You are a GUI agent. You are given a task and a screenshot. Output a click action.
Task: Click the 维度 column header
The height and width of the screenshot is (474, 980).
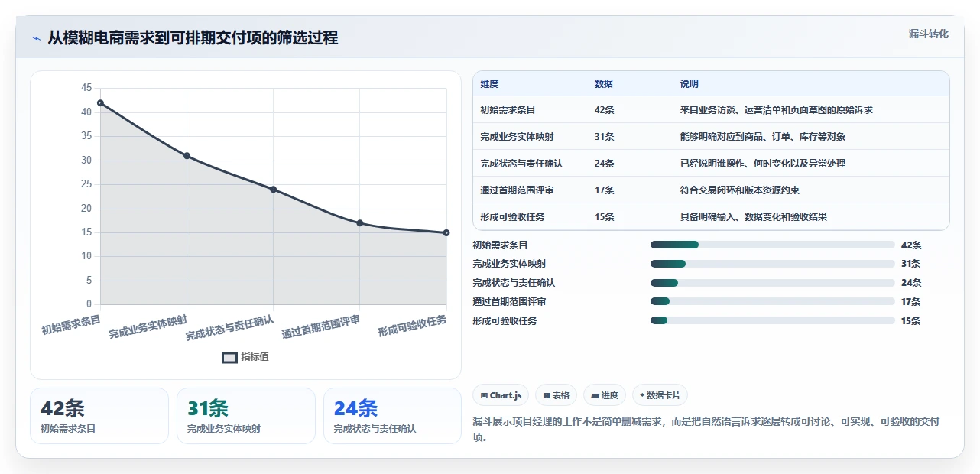point(489,84)
